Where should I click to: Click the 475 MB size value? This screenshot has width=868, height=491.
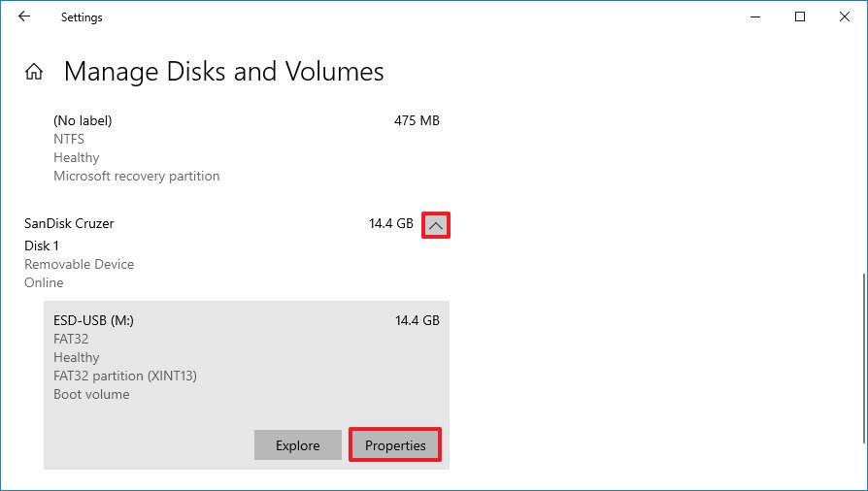coord(417,121)
